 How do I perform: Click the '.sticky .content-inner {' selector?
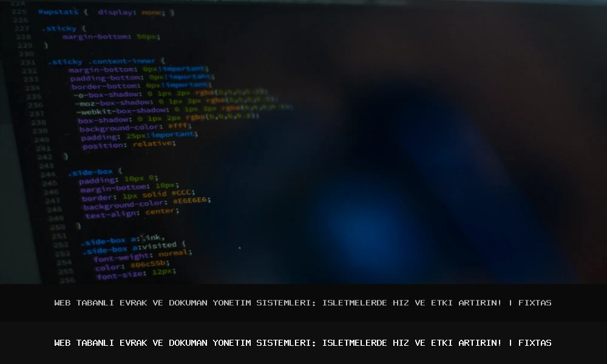[107, 61]
